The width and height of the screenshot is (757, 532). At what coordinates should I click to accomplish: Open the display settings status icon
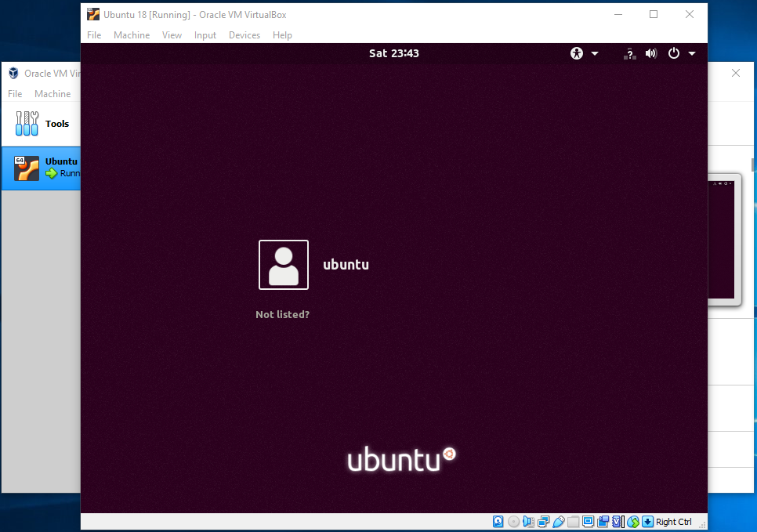[x=588, y=521]
